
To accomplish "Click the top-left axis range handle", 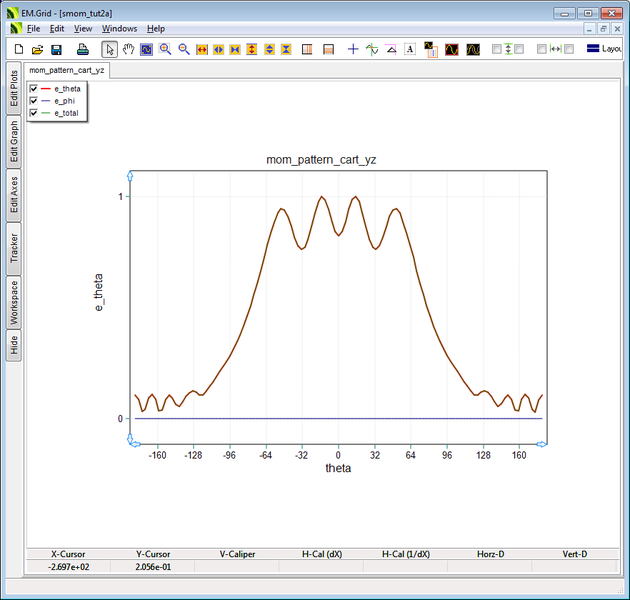I will pos(130,175).
